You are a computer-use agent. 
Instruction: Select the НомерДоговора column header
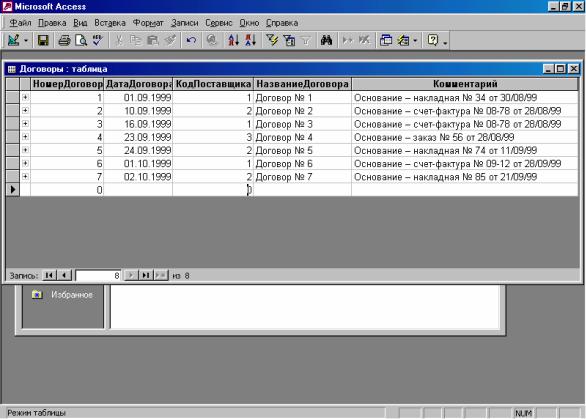coord(67,84)
